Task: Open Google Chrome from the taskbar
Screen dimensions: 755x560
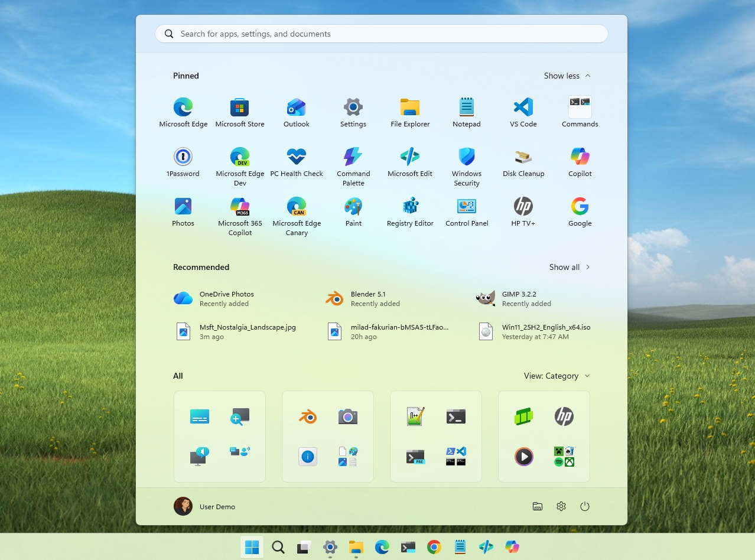Action: point(434,548)
